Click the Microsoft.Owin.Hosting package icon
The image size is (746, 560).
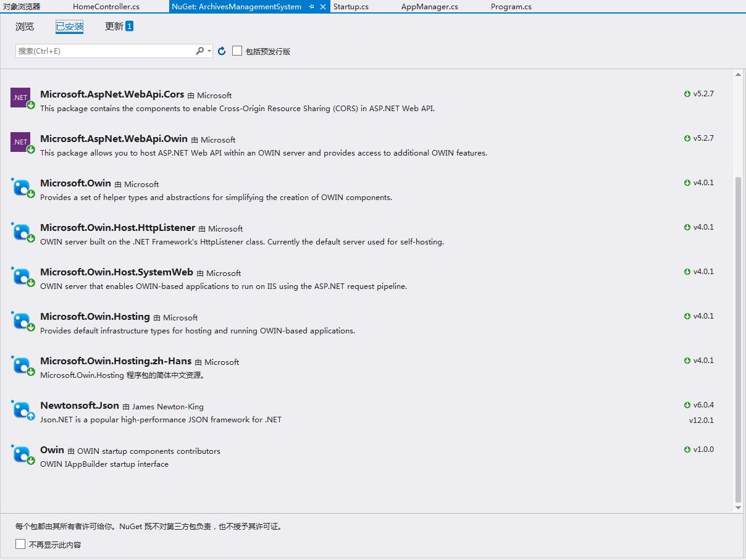(x=22, y=320)
